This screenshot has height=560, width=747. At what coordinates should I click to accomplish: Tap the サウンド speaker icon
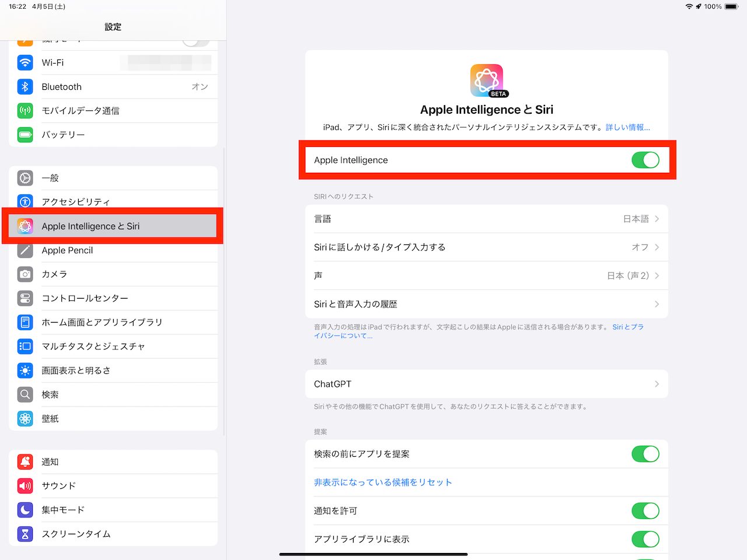25,485
